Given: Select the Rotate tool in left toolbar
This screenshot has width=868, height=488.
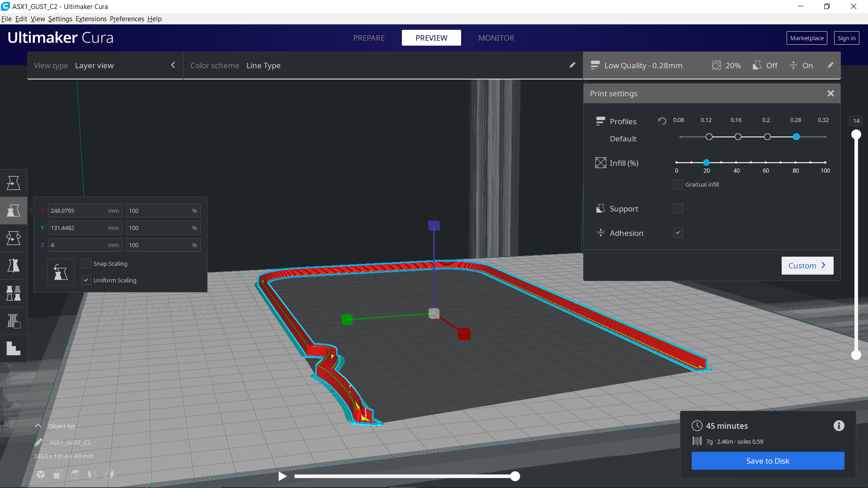Looking at the screenshot, I should click(x=14, y=238).
